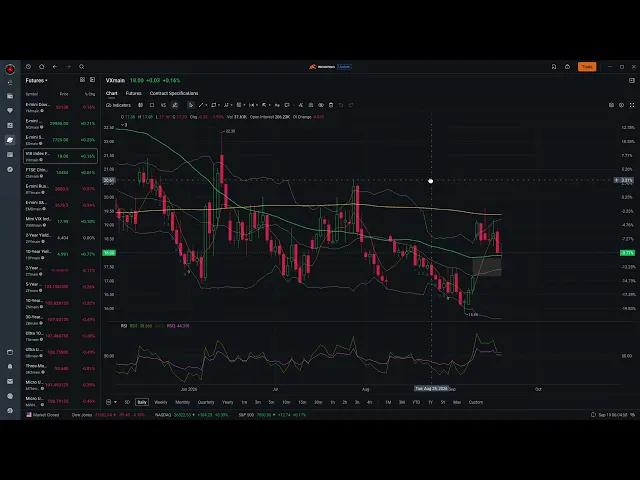Select the Monthly timeframe
Viewport: 640px width, 480px height.
click(x=182, y=402)
